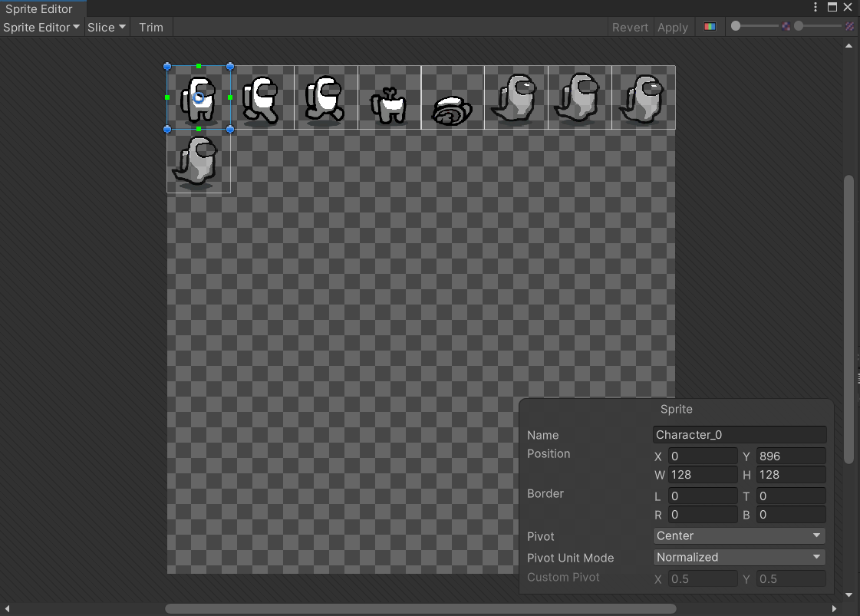Click the right arrow of horizontal scrollbar
The width and height of the screenshot is (860, 616).
coord(834,608)
